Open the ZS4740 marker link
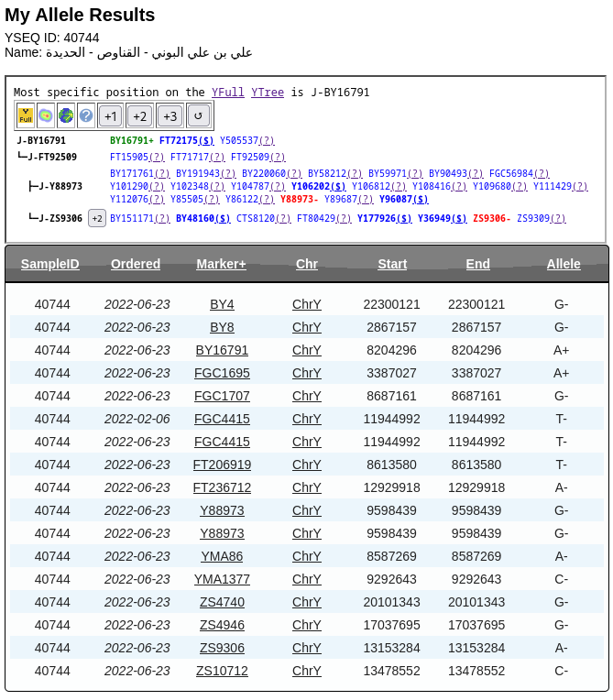 coord(222,602)
